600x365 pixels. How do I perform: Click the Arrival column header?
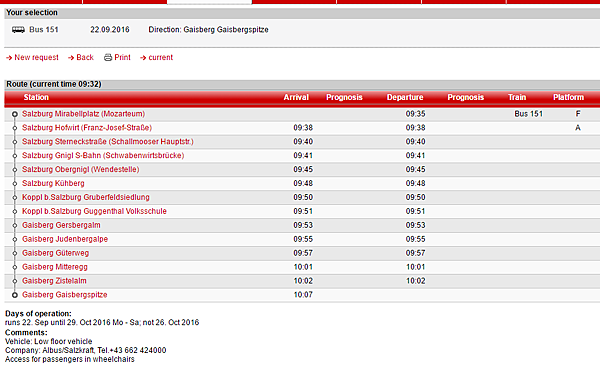pos(296,97)
